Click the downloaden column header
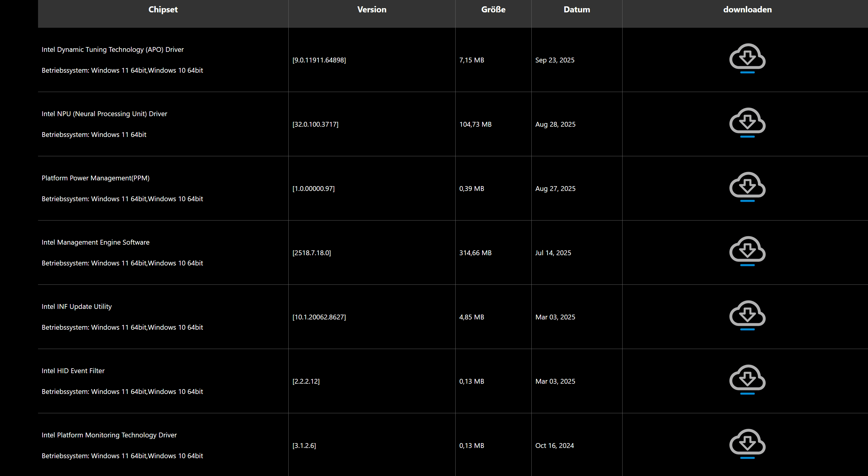868x476 pixels. coord(747,9)
